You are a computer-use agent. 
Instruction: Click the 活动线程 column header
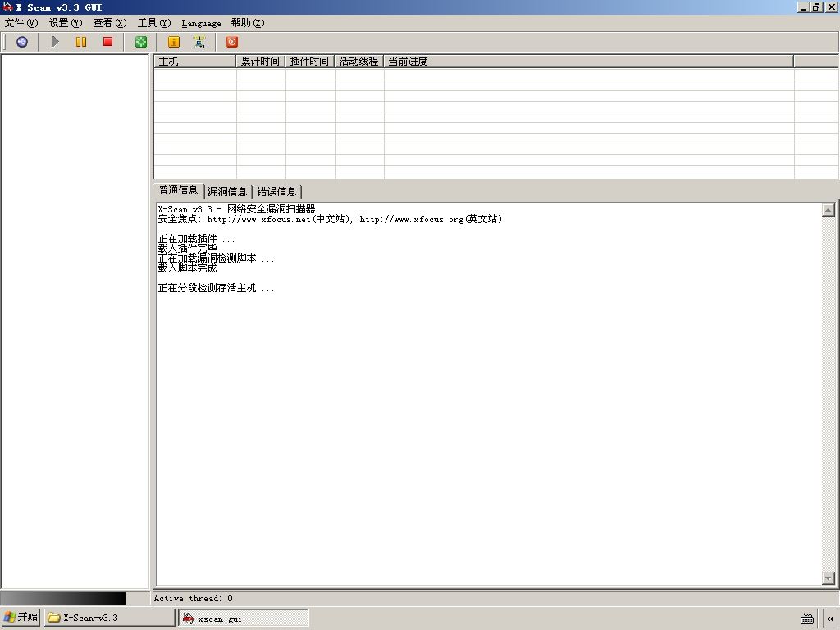[359, 62]
